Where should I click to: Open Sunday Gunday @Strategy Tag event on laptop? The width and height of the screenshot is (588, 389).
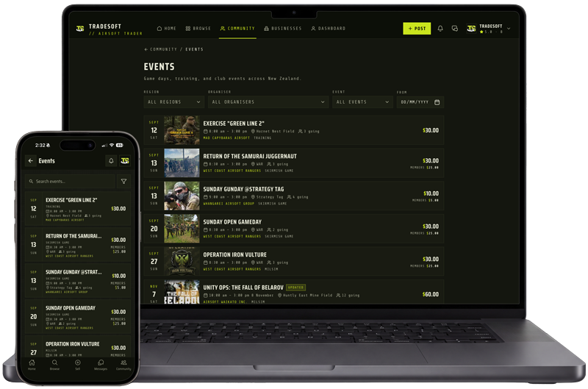click(x=293, y=196)
